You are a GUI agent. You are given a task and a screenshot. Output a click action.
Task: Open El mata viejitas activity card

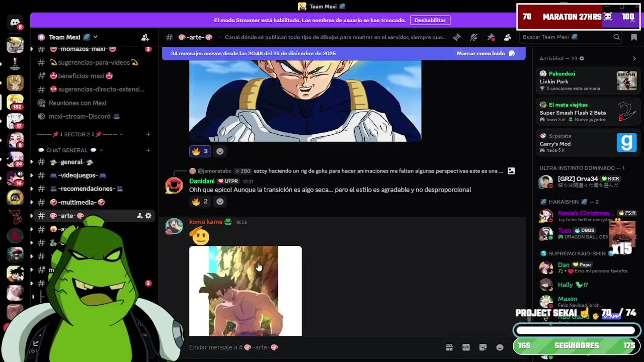[x=587, y=112]
